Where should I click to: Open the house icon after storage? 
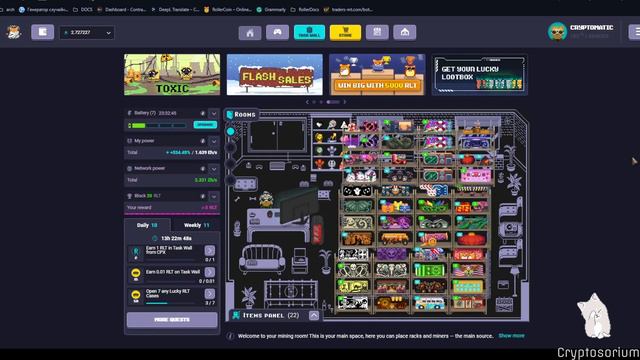[x=404, y=33]
